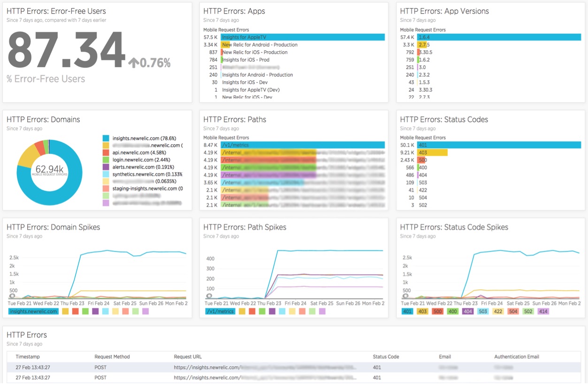The height and width of the screenshot is (386, 588).
Task: Click the yellow legend swatch in Domain Spikes
Action: click(65, 311)
